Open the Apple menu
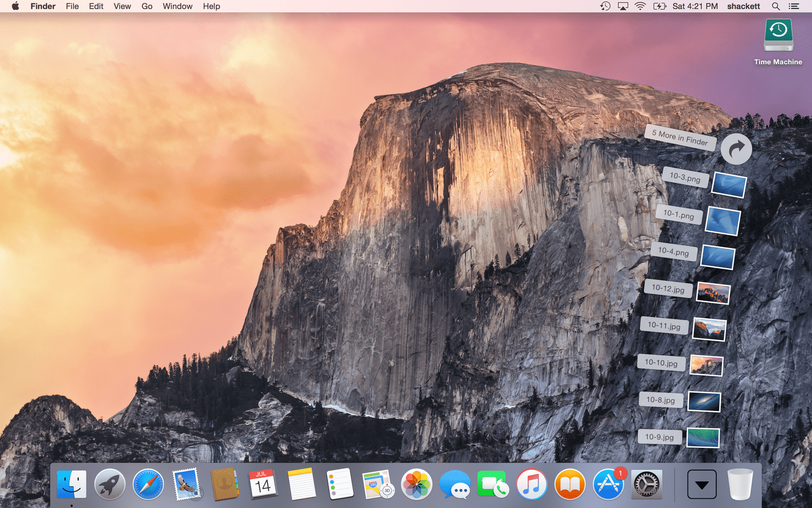Viewport: 812px width, 508px height. pos(15,6)
